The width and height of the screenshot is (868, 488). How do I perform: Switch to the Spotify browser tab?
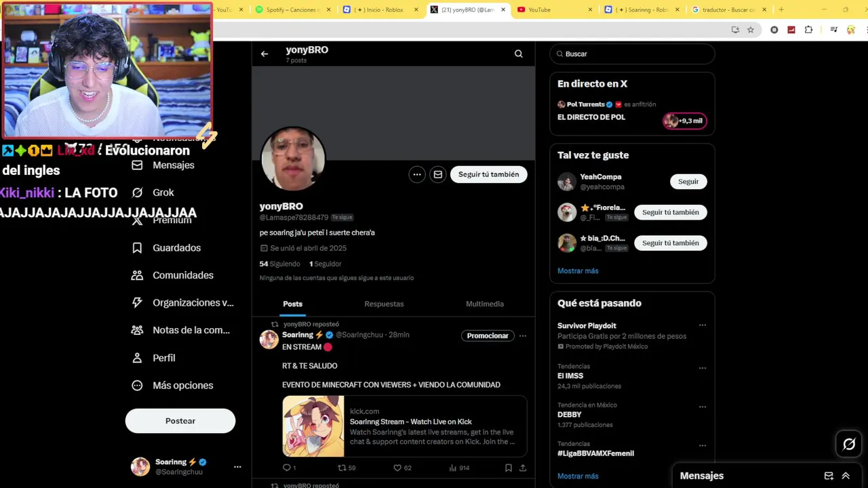[293, 9]
